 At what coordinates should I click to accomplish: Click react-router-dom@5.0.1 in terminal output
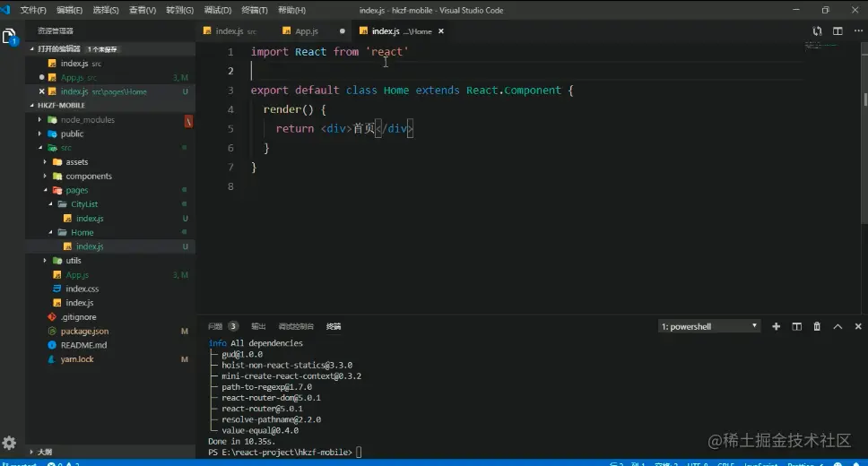click(271, 397)
